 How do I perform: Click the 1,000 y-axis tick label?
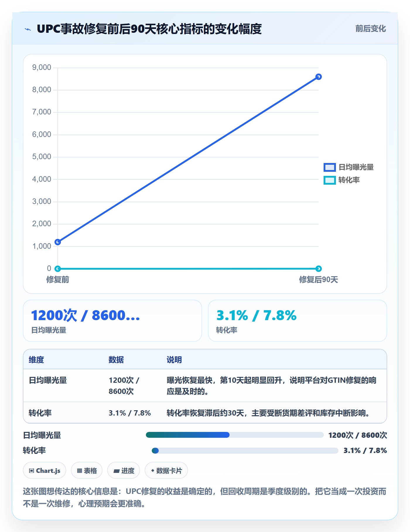point(42,246)
